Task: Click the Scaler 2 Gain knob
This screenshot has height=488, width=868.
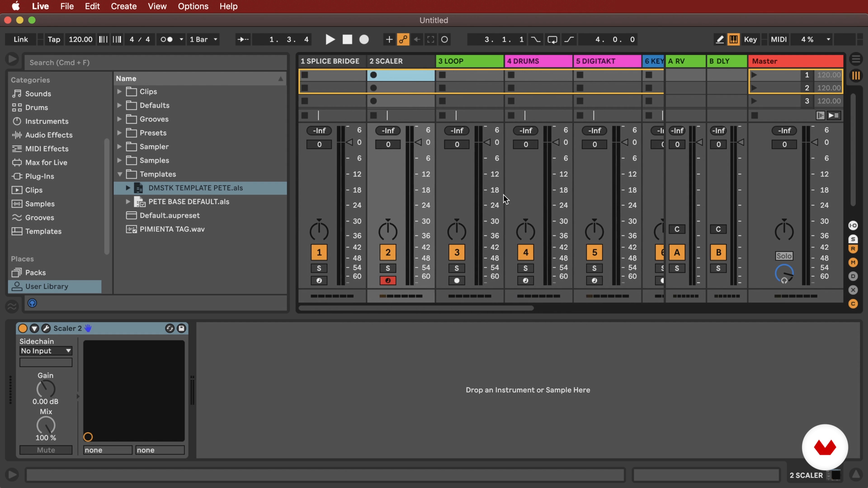Action: click(46, 389)
